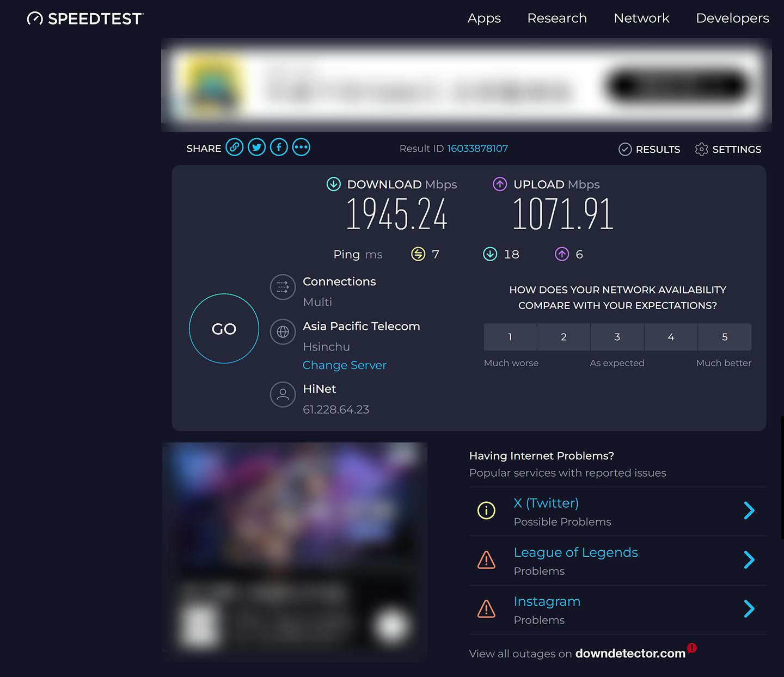Click the upload ping icon next to 6
This screenshot has width=784, height=677.
pyautogui.click(x=562, y=254)
